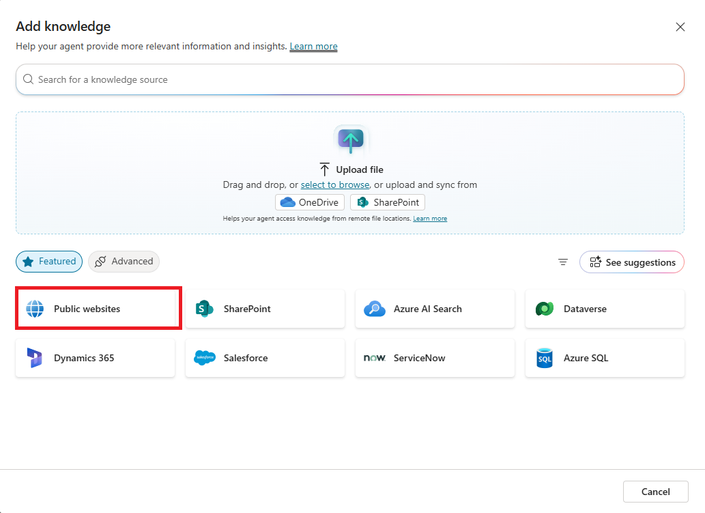
Task: Click the plug icon in Advanced
Action: [x=100, y=262]
